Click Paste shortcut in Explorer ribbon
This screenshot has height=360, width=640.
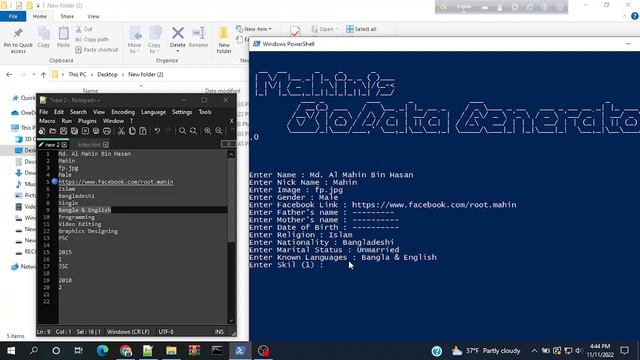click(97, 50)
